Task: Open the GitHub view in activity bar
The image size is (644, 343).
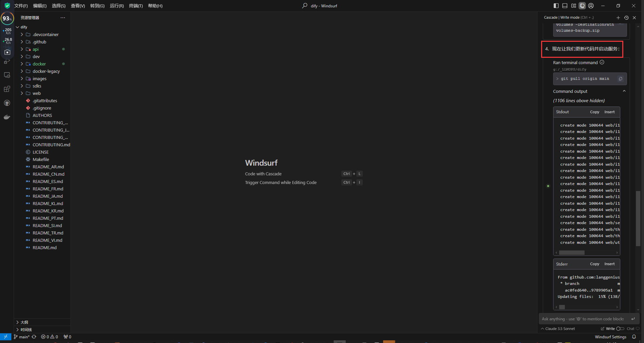Action: coord(7,103)
